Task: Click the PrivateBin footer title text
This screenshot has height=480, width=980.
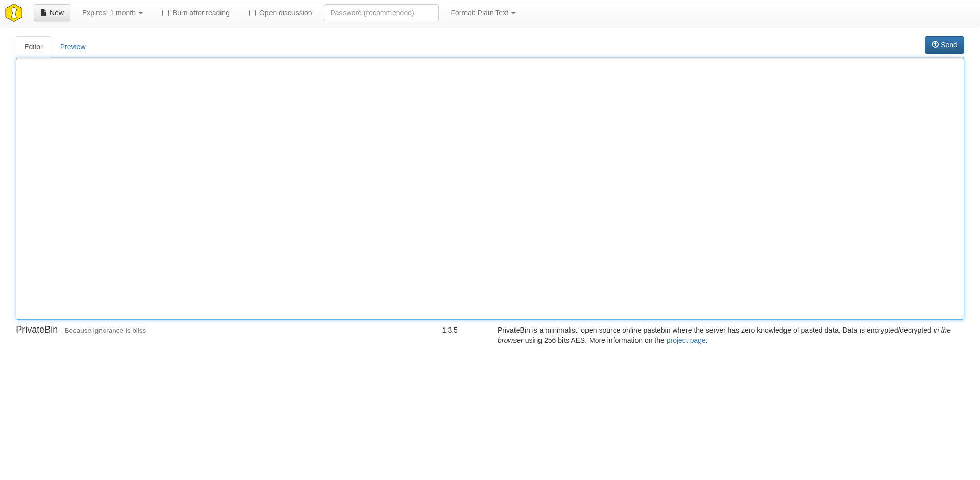Action: (x=37, y=330)
